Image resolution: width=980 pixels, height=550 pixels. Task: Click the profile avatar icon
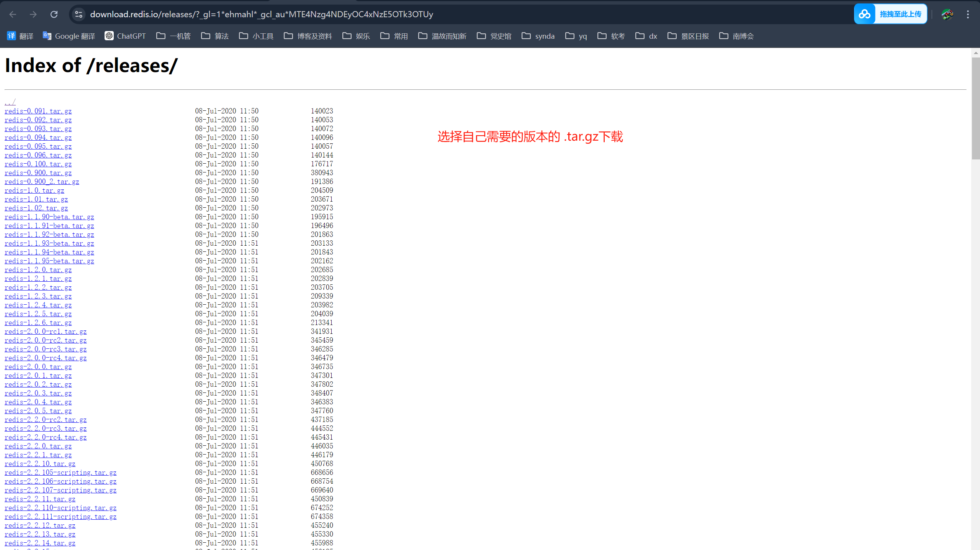(947, 14)
